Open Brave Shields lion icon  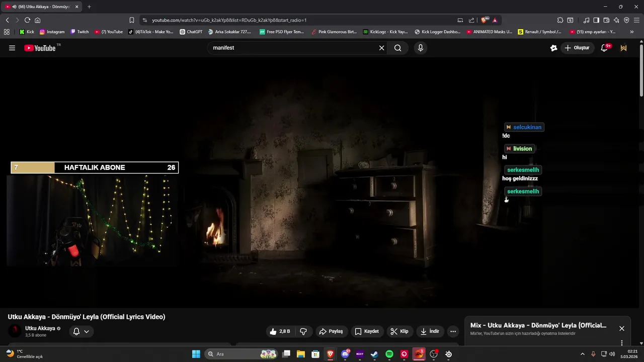[x=485, y=20]
